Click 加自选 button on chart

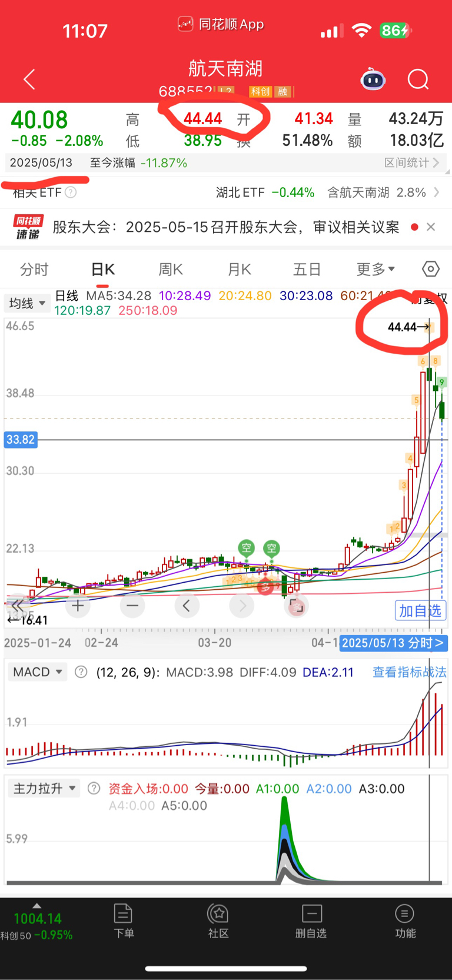pos(420,610)
